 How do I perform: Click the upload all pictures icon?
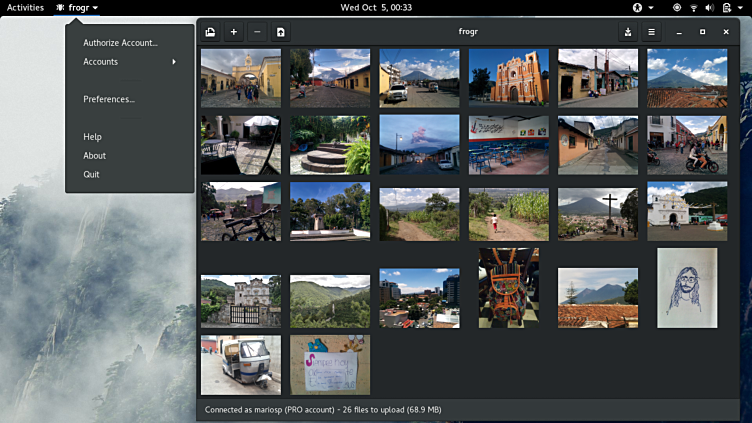tap(281, 32)
